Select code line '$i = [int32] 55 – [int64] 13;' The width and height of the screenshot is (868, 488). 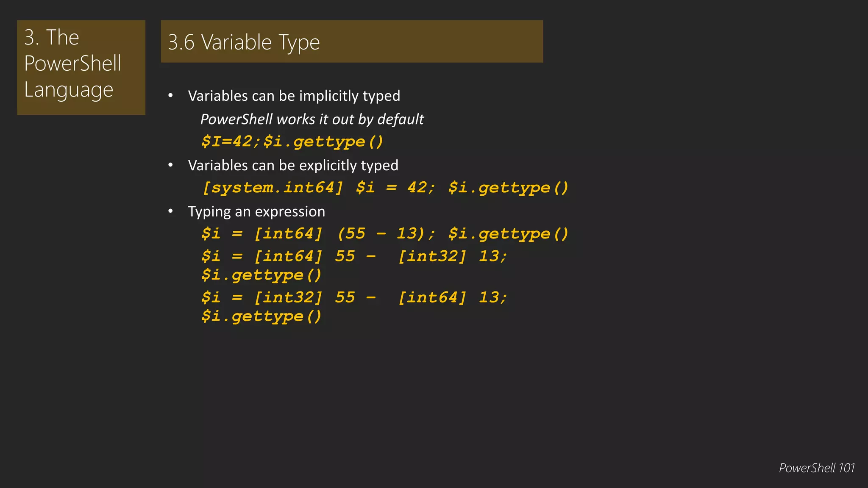tap(354, 297)
